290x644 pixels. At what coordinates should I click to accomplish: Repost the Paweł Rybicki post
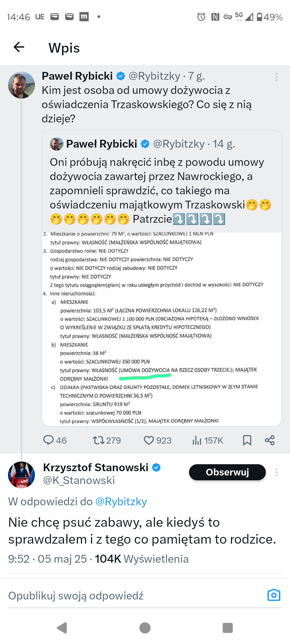(x=98, y=440)
